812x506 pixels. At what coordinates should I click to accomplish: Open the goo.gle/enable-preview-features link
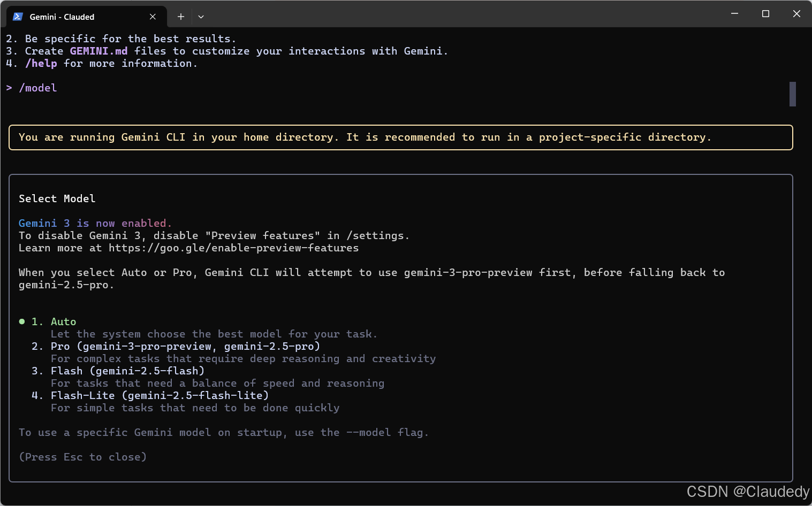point(233,248)
